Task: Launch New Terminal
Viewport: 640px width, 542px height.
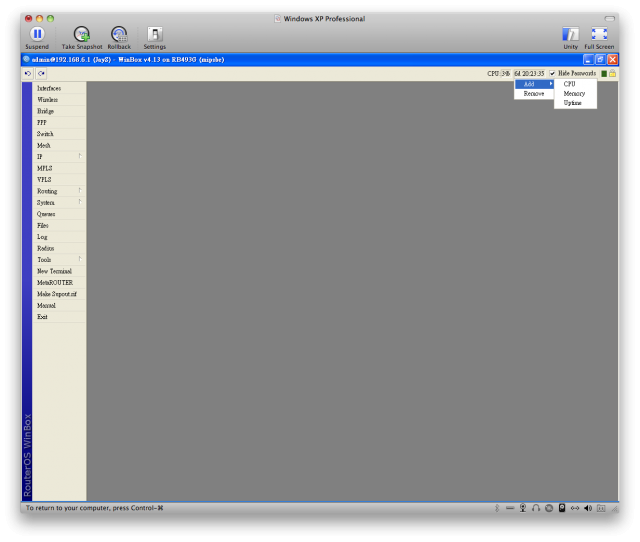Action: (x=59, y=271)
